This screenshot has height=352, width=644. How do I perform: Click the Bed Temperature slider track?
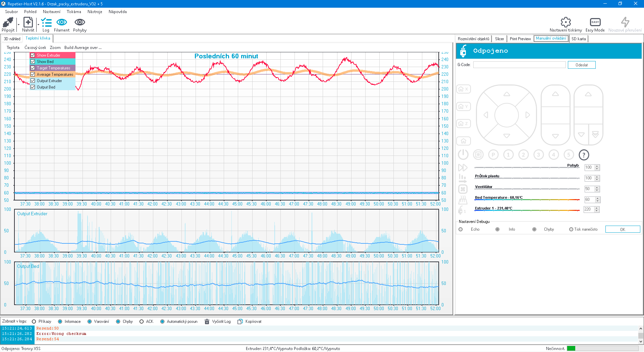point(527,200)
